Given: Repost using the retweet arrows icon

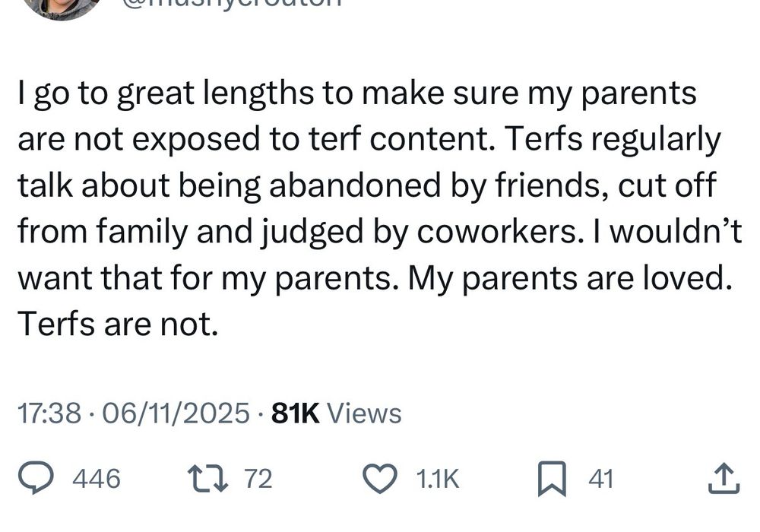Looking at the screenshot, I should pyautogui.click(x=208, y=478).
